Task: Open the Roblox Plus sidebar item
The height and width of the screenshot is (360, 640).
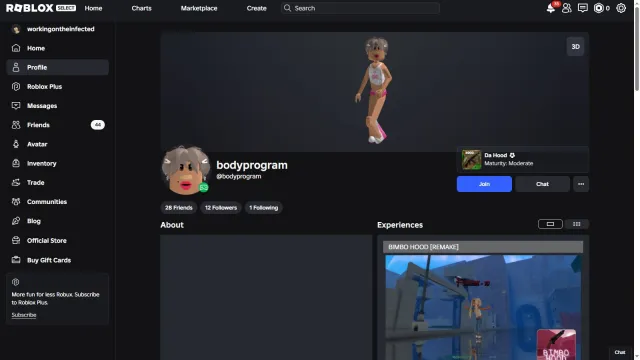Action: click(x=58, y=87)
